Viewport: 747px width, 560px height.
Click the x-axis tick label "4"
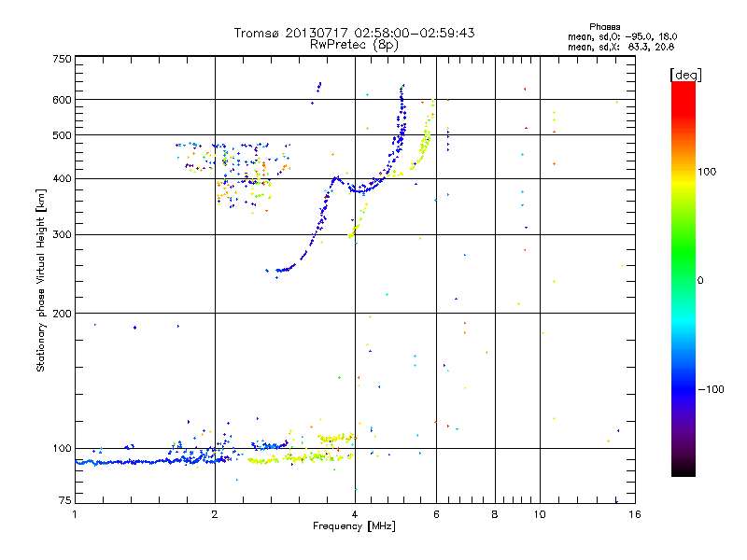point(355,514)
